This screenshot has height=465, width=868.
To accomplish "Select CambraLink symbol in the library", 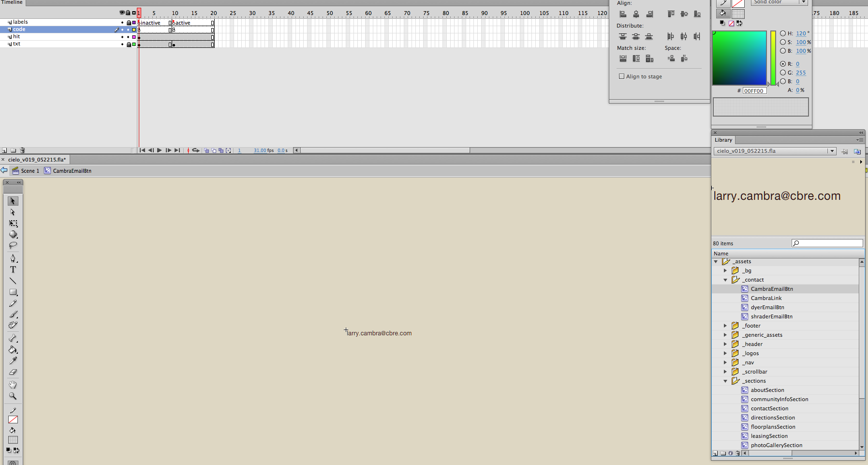I will (766, 298).
